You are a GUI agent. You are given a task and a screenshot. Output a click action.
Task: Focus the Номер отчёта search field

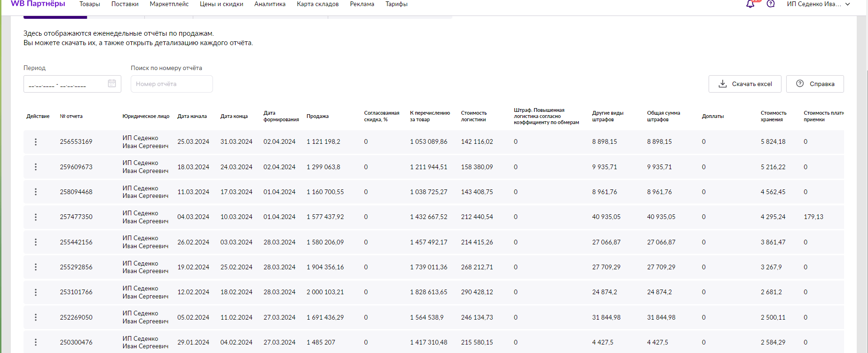coord(172,84)
